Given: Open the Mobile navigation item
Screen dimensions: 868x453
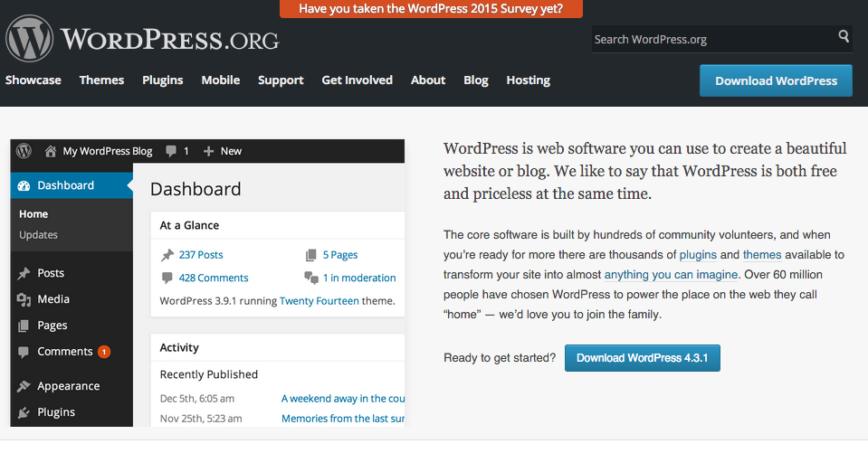Looking at the screenshot, I should tap(220, 80).
